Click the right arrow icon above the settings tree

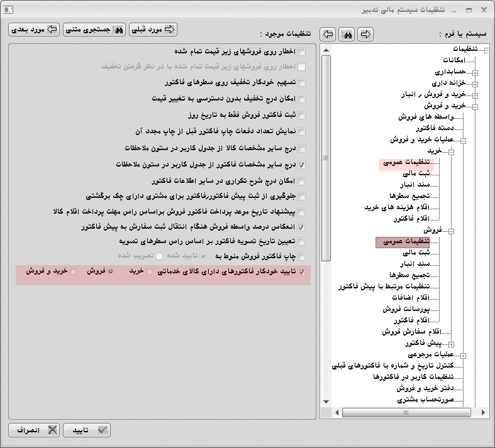[365, 33]
